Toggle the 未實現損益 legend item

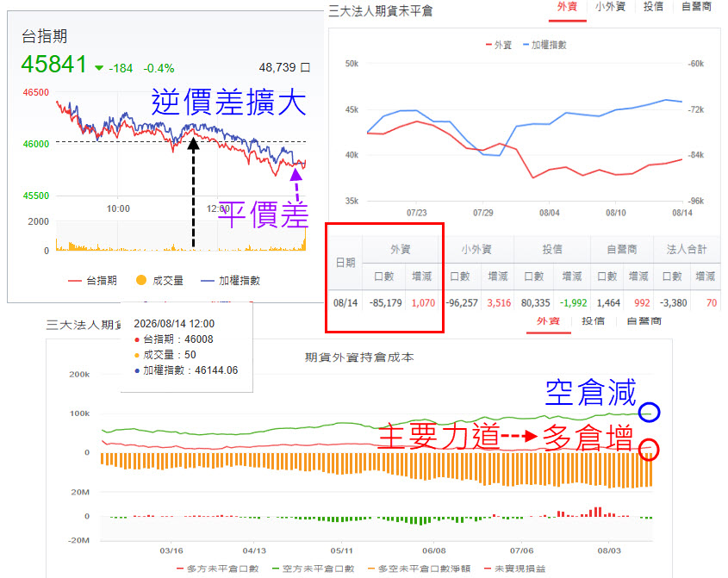514,569
